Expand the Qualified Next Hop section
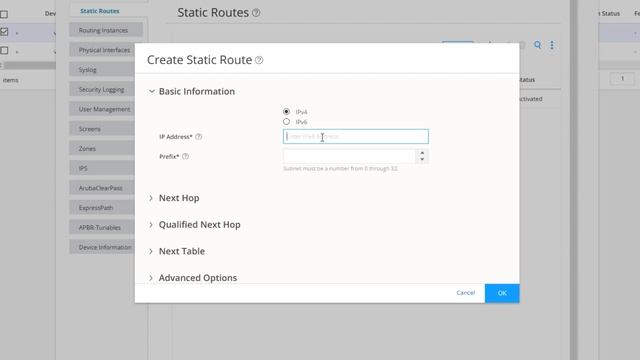Screen dimensions: 640x360 coord(151,224)
